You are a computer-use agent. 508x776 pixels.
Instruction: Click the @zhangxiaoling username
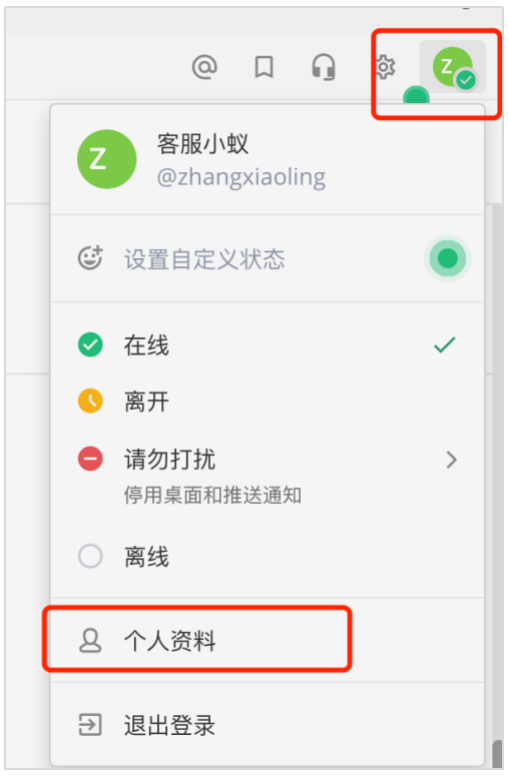coord(241,177)
